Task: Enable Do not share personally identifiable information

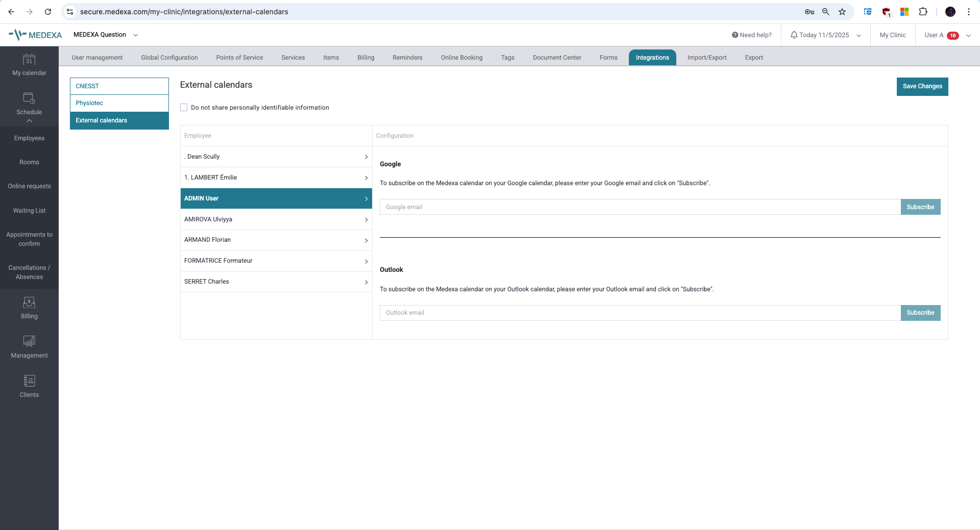Action: pos(184,108)
